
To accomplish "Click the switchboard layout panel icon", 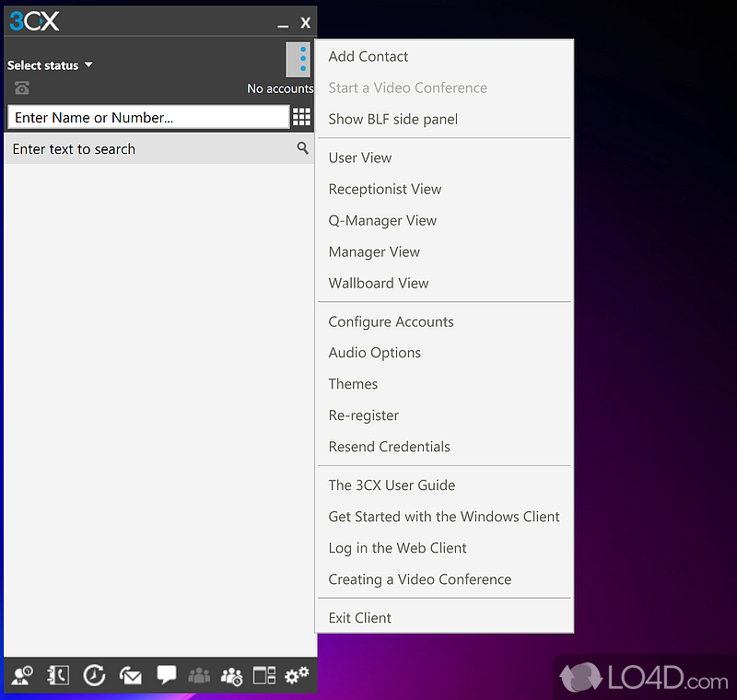I will pos(264,675).
